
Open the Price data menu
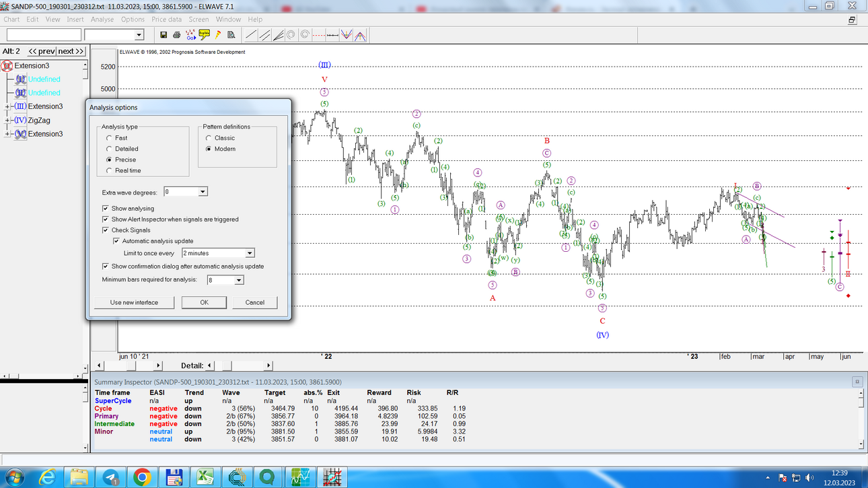tap(167, 20)
